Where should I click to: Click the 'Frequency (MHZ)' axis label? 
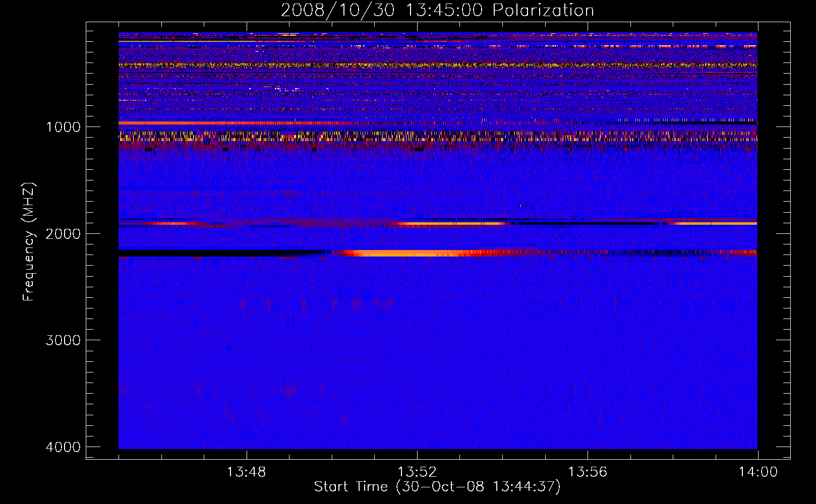click(29, 242)
